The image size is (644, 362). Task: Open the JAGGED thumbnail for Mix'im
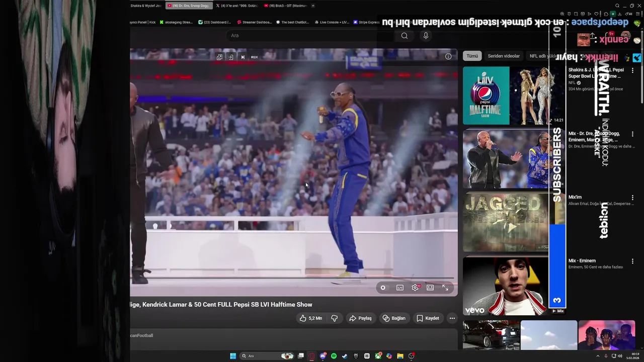coord(506,222)
